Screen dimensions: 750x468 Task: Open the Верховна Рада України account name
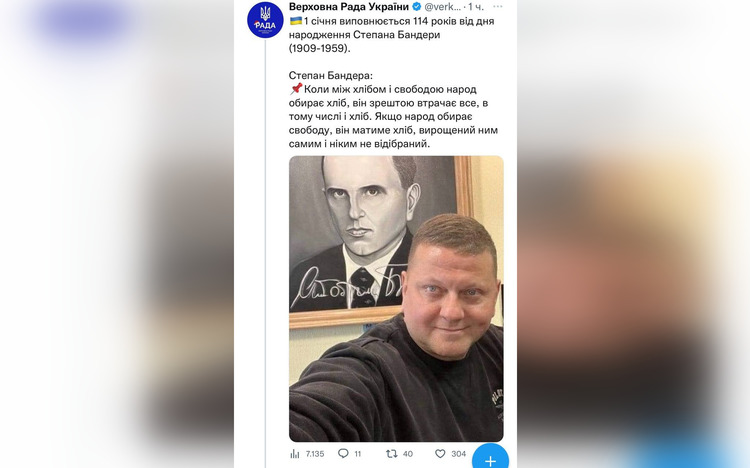(x=349, y=7)
